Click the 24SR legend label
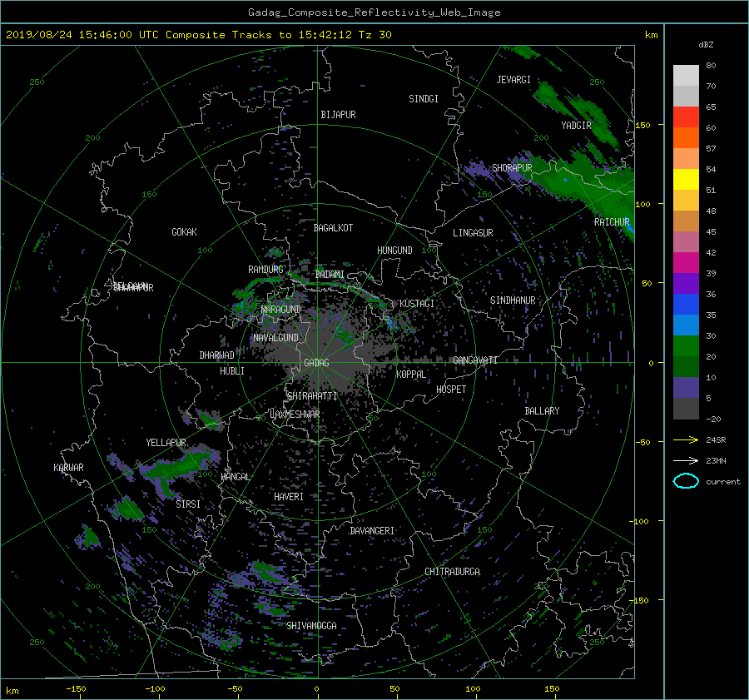Viewport: 749px width, 700px height. (x=716, y=440)
